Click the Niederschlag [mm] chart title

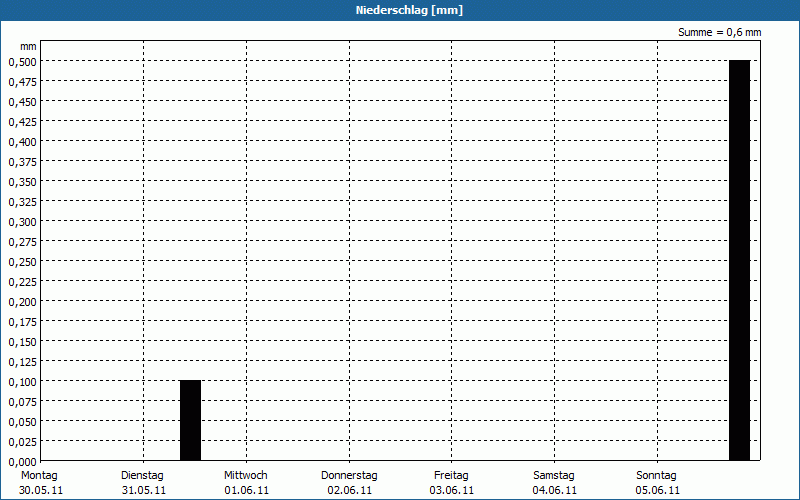click(x=409, y=10)
